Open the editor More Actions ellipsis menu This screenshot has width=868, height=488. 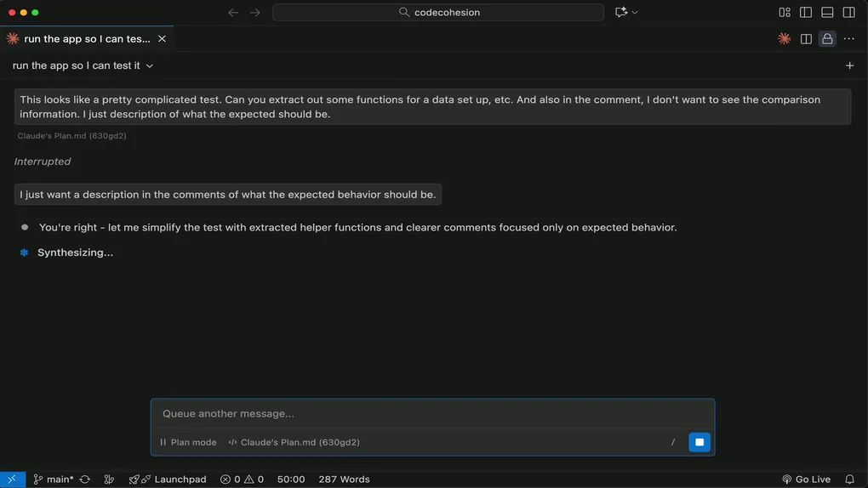(848, 39)
